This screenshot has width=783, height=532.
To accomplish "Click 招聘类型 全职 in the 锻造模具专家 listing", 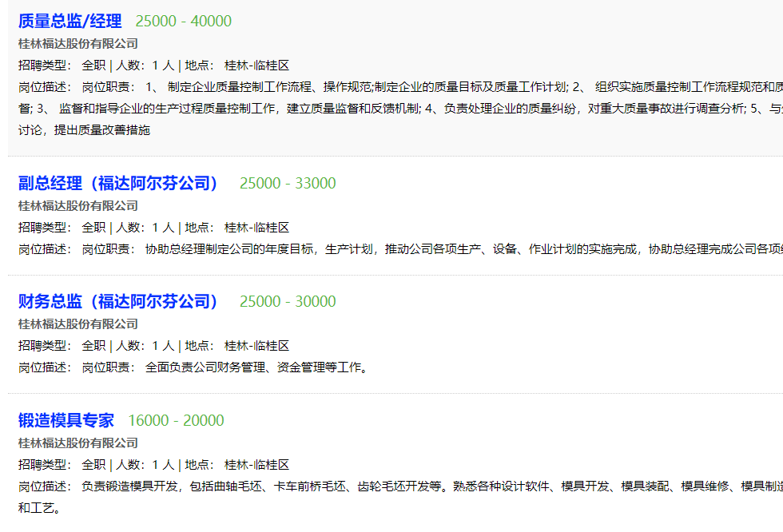I will tap(62, 465).
